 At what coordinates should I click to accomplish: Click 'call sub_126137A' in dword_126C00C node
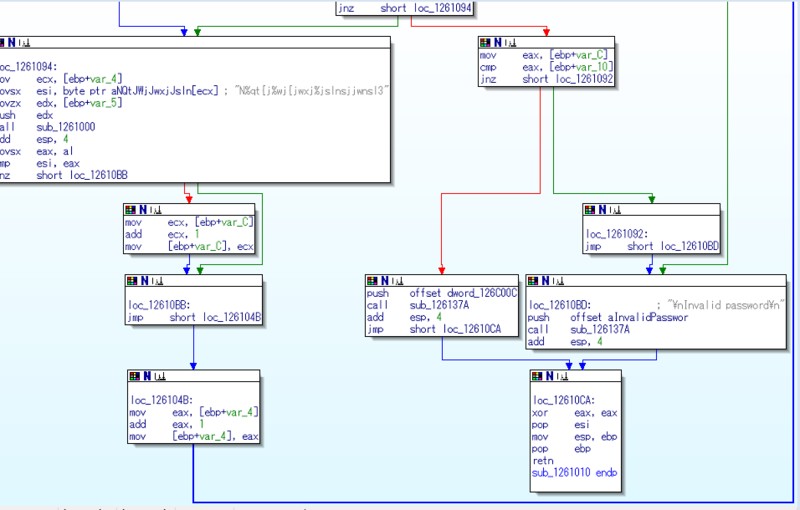[x=418, y=305]
